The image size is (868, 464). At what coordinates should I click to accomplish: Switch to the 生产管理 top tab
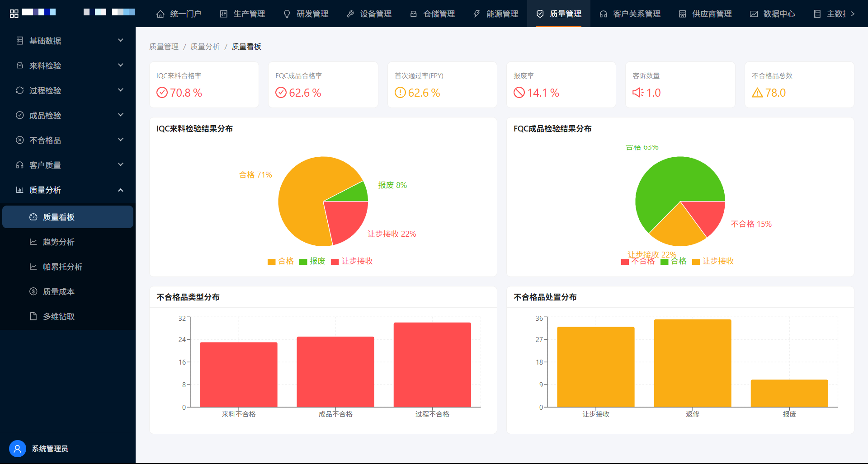(x=242, y=14)
